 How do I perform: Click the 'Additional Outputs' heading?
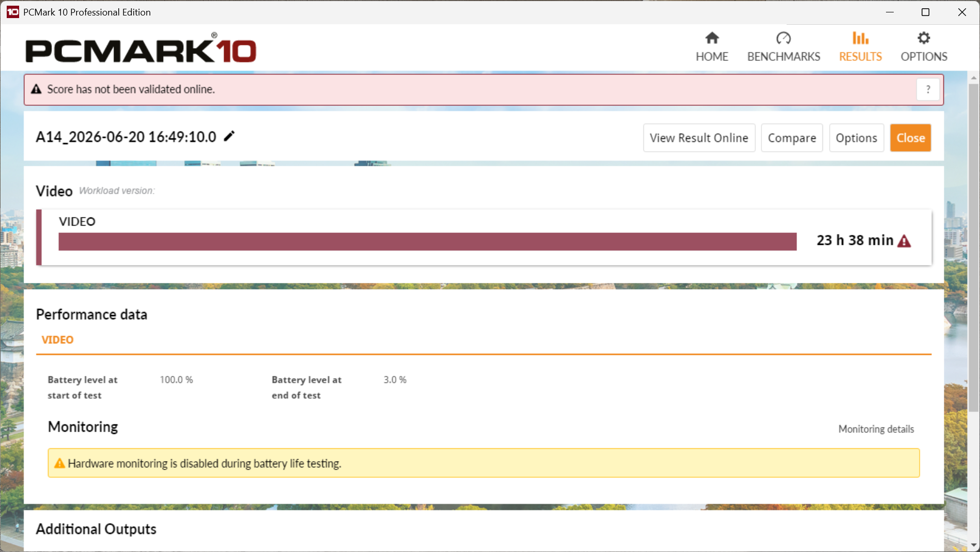click(x=96, y=529)
